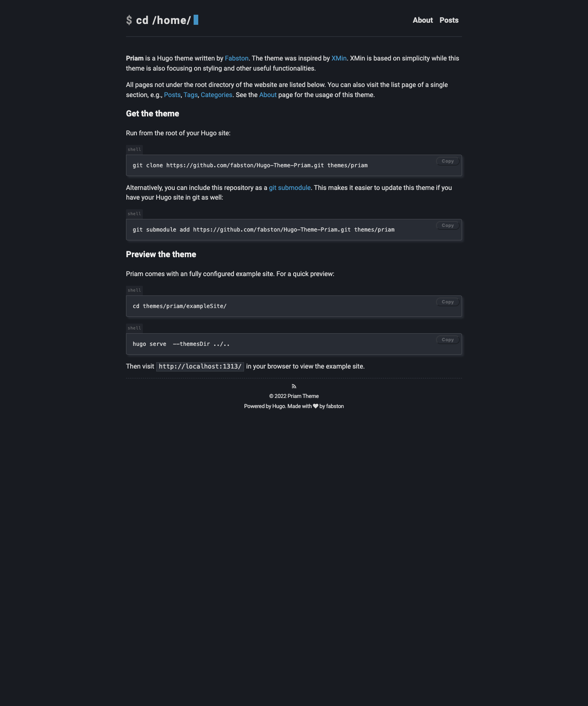
Task: Copy the git clone command
Action: pyautogui.click(x=448, y=161)
